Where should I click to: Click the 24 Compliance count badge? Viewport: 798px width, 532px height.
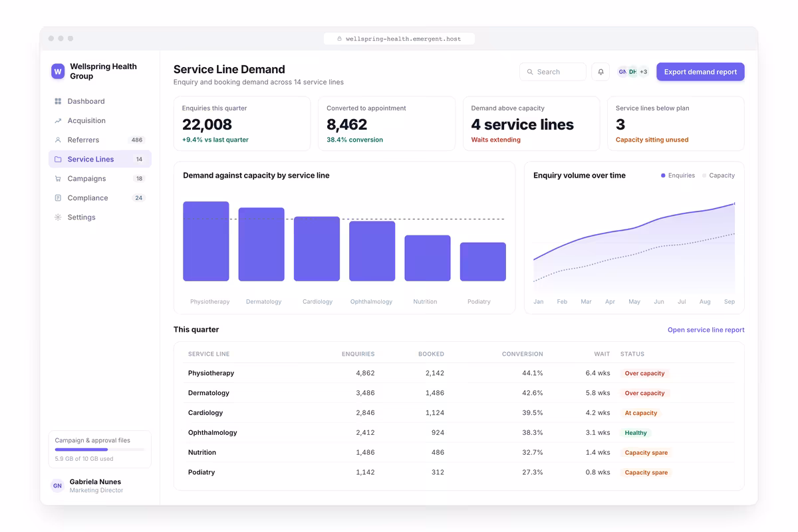pyautogui.click(x=139, y=198)
